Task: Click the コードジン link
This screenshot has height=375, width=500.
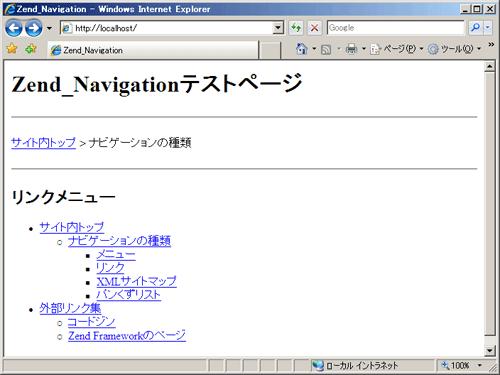Action: pos(91,322)
